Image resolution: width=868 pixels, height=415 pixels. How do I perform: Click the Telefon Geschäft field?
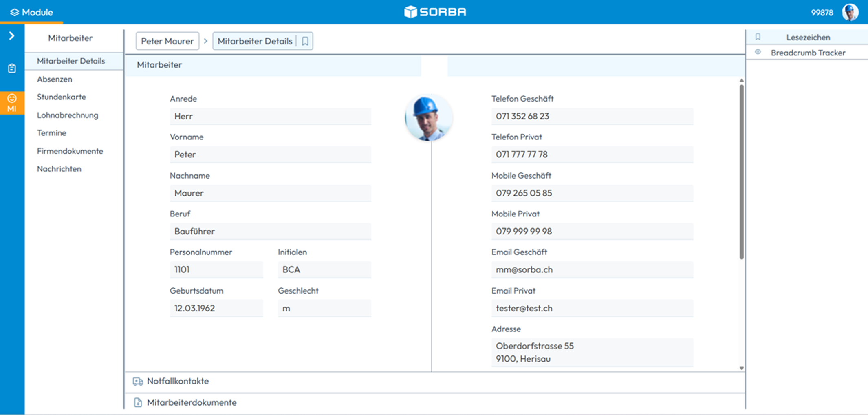592,116
